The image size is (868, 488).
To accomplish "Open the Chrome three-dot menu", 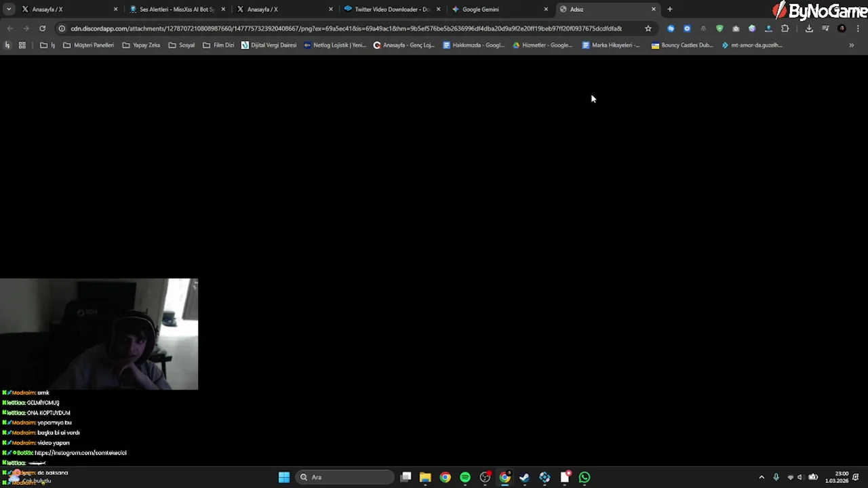I will tap(858, 28).
